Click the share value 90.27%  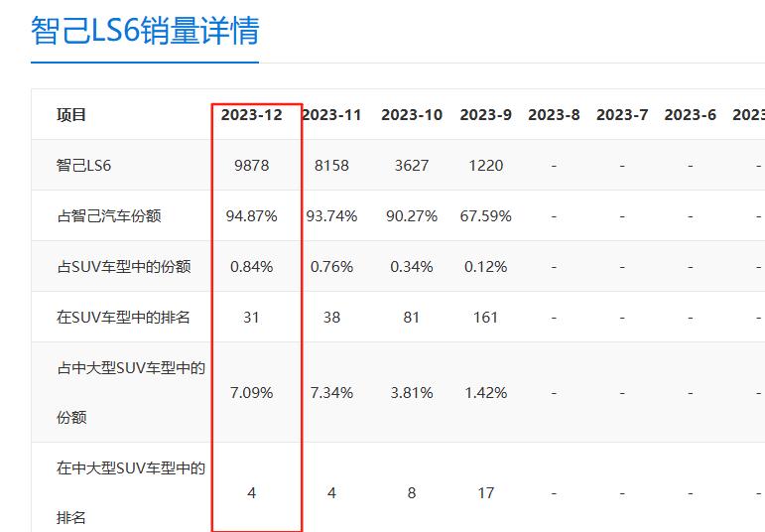(x=412, y=215)
